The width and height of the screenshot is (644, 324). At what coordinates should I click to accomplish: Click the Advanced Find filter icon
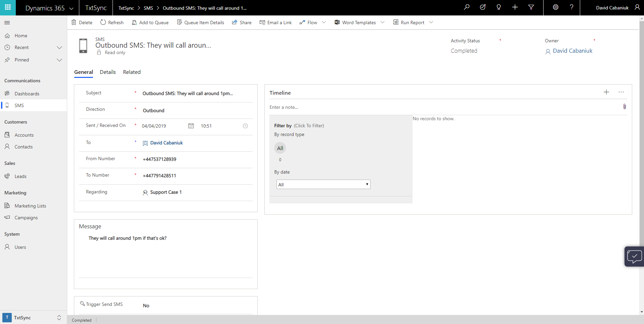pyautogui.click(x=531, y=7)
